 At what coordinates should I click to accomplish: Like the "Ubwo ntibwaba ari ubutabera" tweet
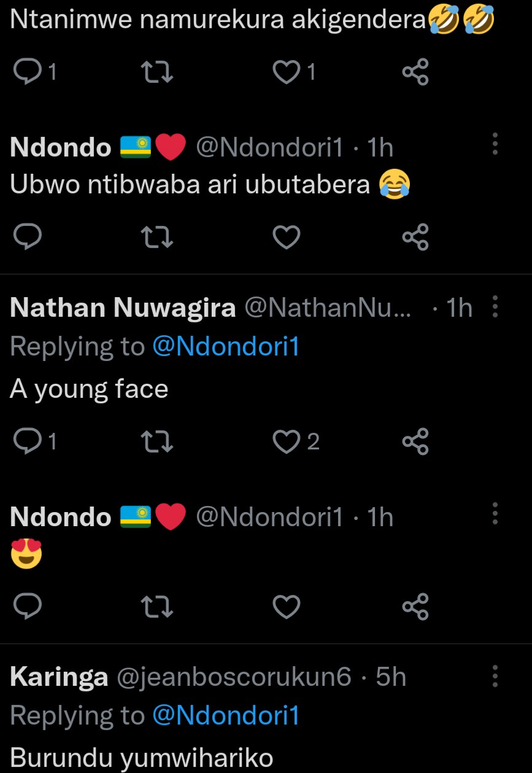pos(286,237)
